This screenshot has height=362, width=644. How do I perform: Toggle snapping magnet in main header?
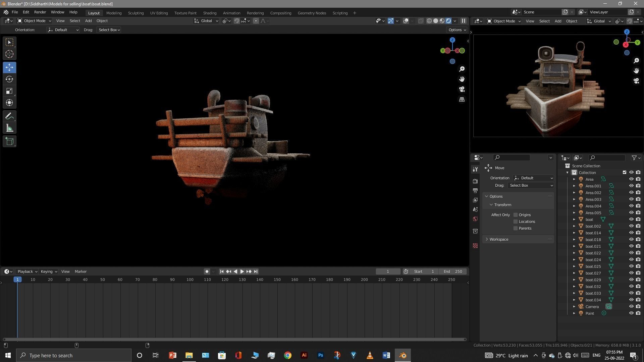tap(237, 21)
